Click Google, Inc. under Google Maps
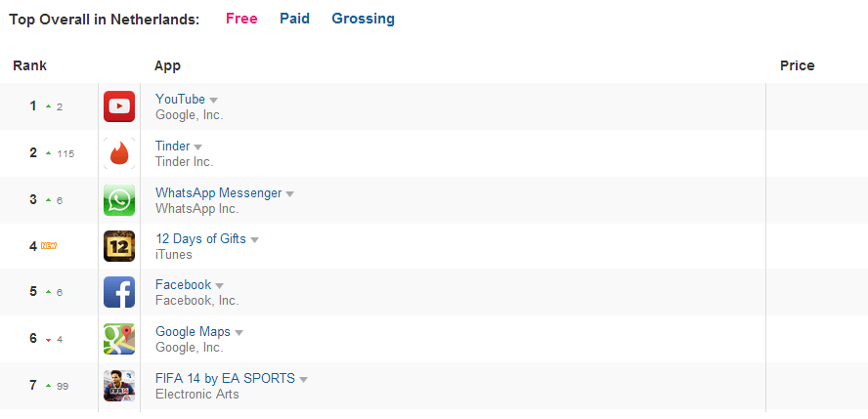This screenshot has width=868, height=419. tap(190, 348)
